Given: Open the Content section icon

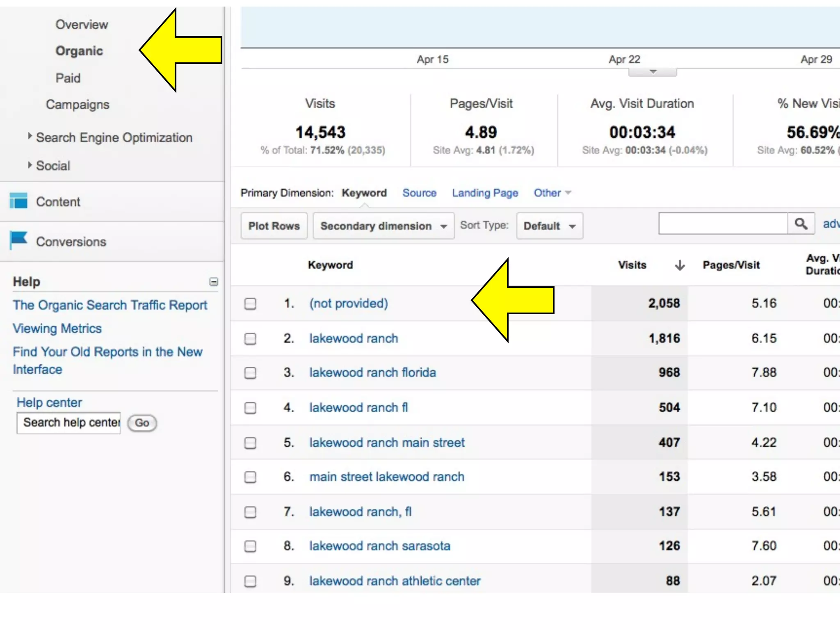Looking at the screenshot, I should click(18, 201).
